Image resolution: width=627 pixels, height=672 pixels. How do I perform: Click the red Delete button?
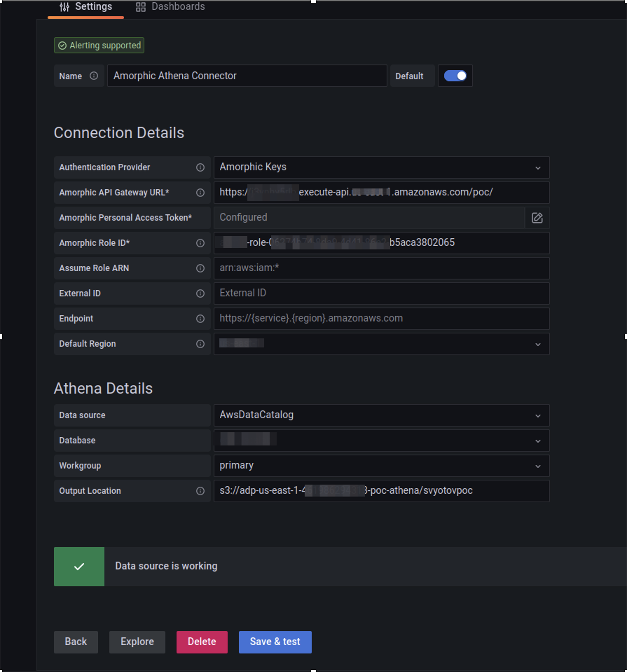tap(202, 642)
